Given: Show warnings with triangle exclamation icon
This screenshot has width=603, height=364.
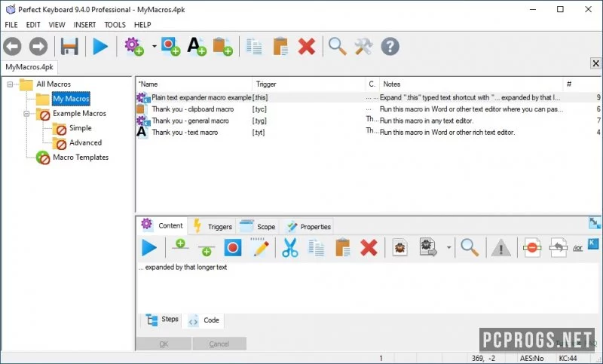Looking at the screenshot, I should [x=501, y=248].
